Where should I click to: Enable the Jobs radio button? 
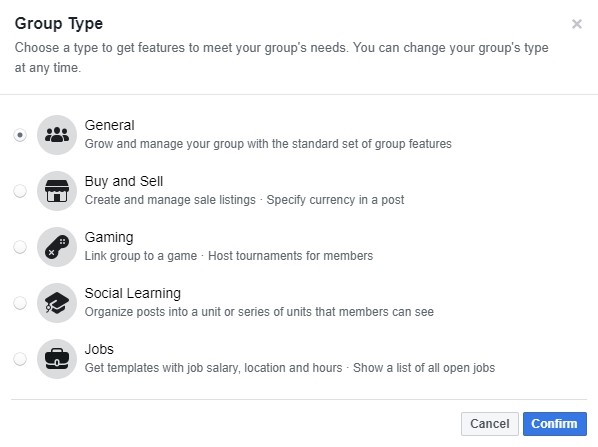20,359
